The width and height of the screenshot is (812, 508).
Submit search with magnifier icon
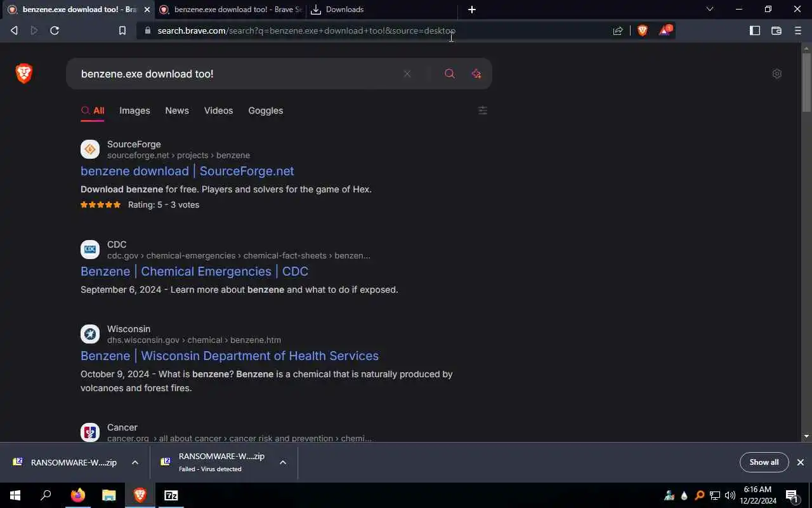pos(450,74)
